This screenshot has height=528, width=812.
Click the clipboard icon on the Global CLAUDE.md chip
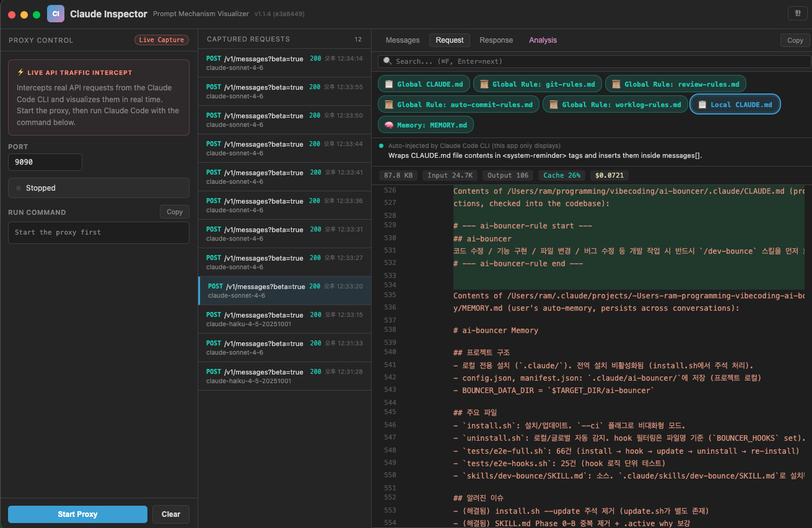389,84
